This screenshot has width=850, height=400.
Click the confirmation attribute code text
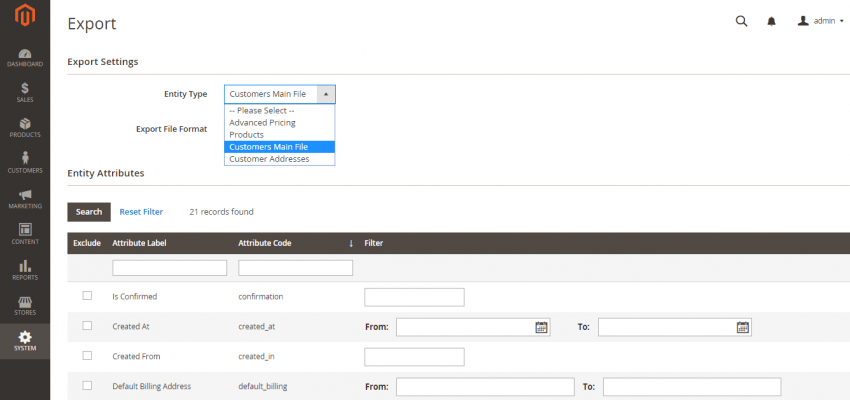261,296
